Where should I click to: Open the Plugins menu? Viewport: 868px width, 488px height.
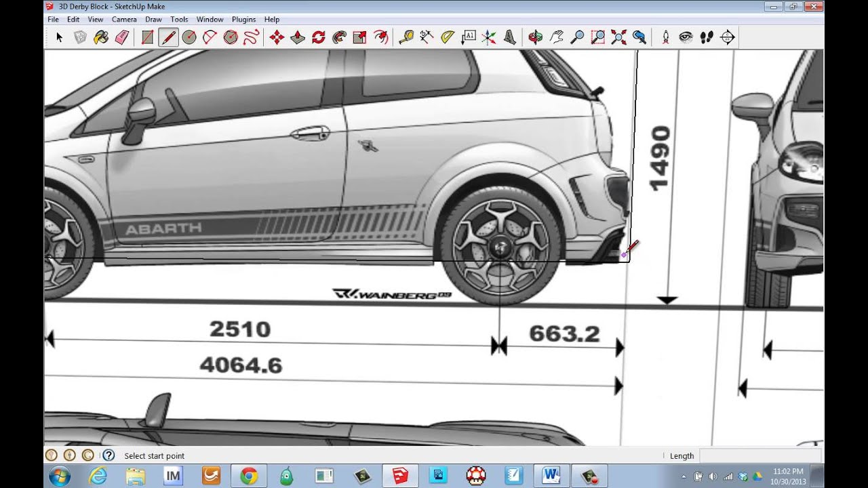tap(244, 20)
